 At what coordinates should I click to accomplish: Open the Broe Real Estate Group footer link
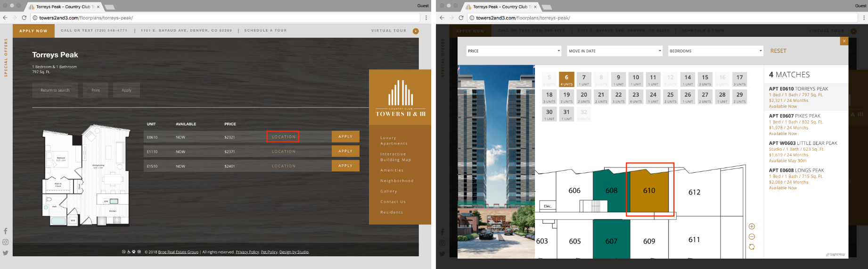click(178, 252)
